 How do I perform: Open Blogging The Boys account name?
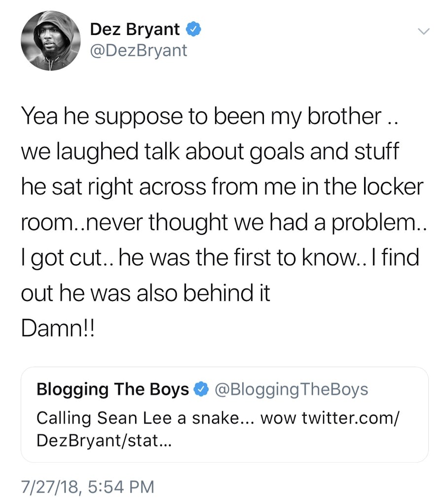[x=112, y=390]
